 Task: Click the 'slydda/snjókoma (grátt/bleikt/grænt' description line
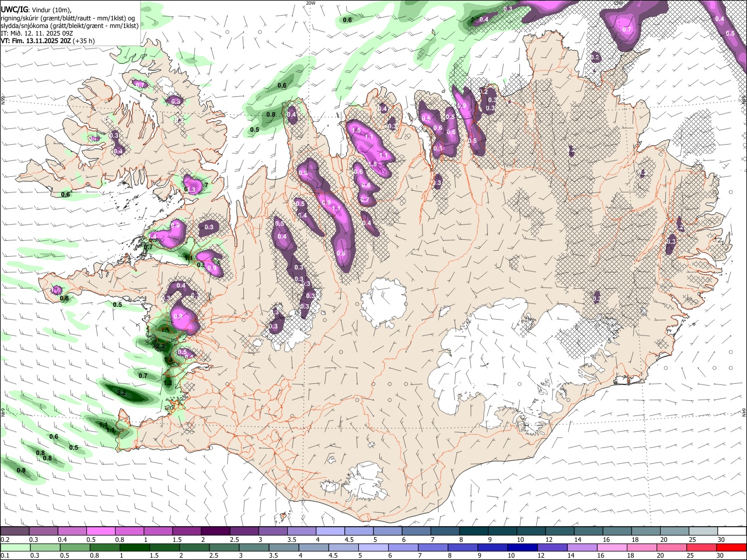tap(69, 26)
